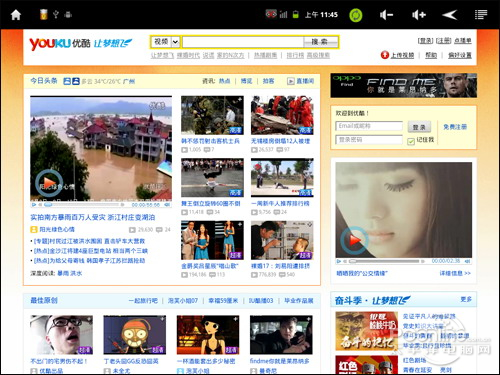The width and height of the screenshot is (500, 375).
Task: Click the 搜索 search button
Action: (x=320, y=42)
